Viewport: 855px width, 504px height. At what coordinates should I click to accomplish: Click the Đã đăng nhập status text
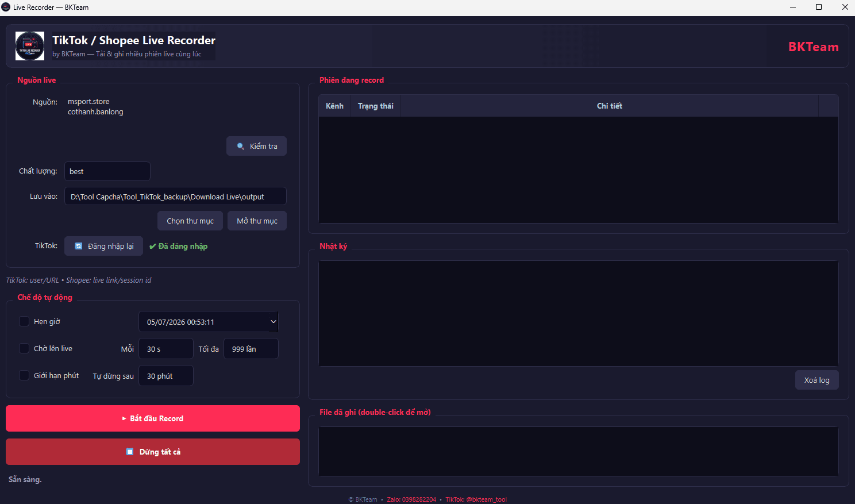click(x=179, y=246)
